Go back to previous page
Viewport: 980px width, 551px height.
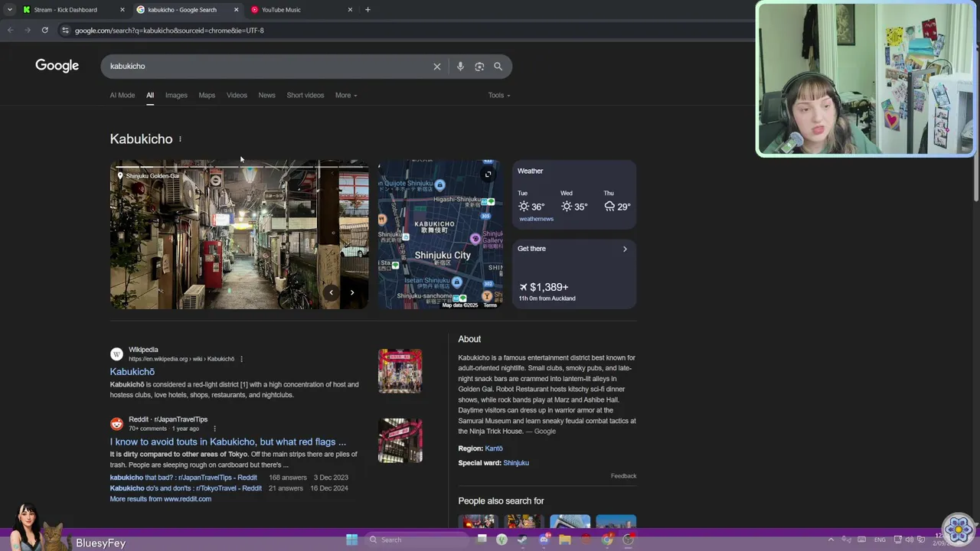click(11, 31)
